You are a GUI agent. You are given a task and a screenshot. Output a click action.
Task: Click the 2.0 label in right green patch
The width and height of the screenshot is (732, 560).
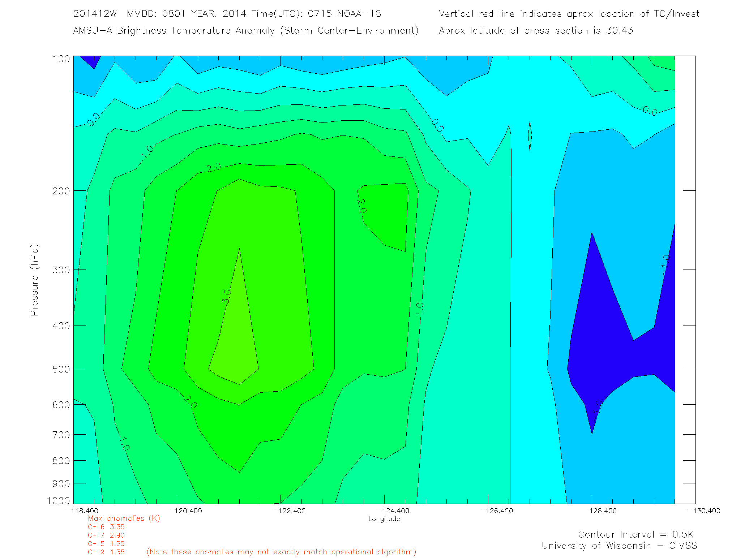pyautogui.click(x=361, y=206)
